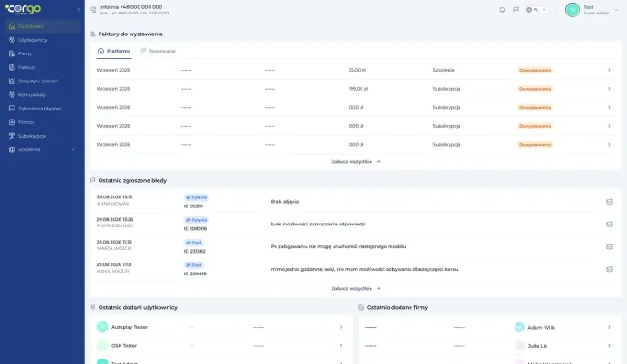Screen dimensions: 627x364
Task: Click the Ostatnio zgłoszone błędy heading icon
Action: click(92, 180)
